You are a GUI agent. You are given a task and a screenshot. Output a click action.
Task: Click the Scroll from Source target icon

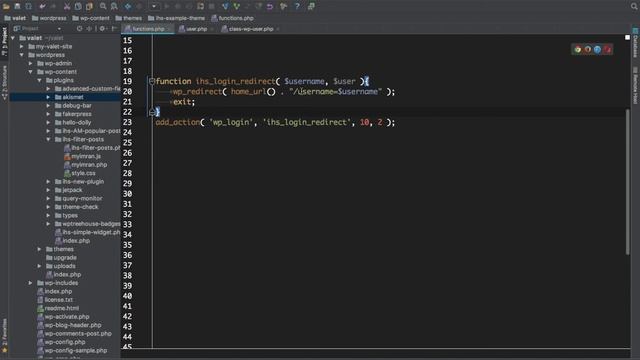point(80,29)
